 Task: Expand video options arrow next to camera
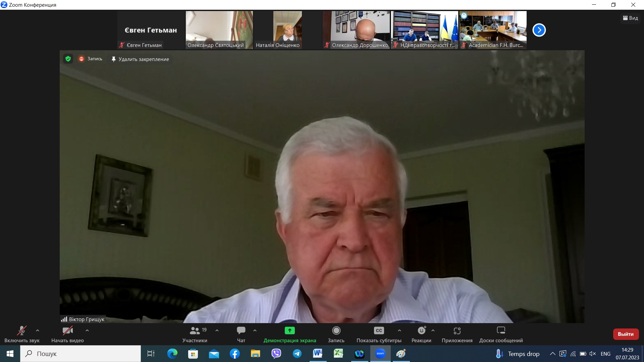click(87, 330)
